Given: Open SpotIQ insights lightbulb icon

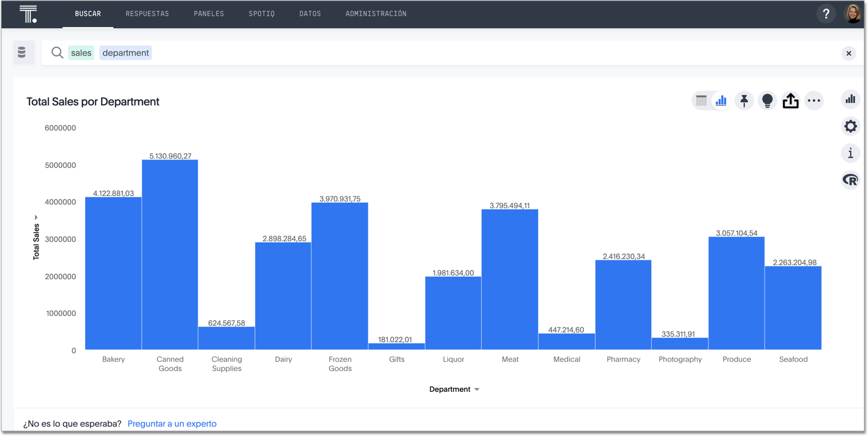Looking at the screenshot, I should (767, 100).
